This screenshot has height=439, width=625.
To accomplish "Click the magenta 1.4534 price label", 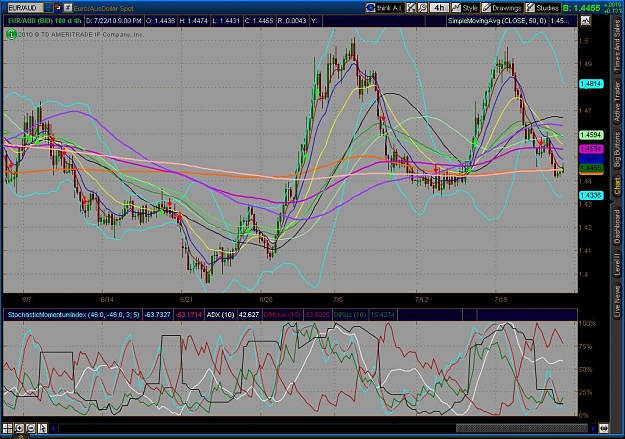I will pos(591,149).
